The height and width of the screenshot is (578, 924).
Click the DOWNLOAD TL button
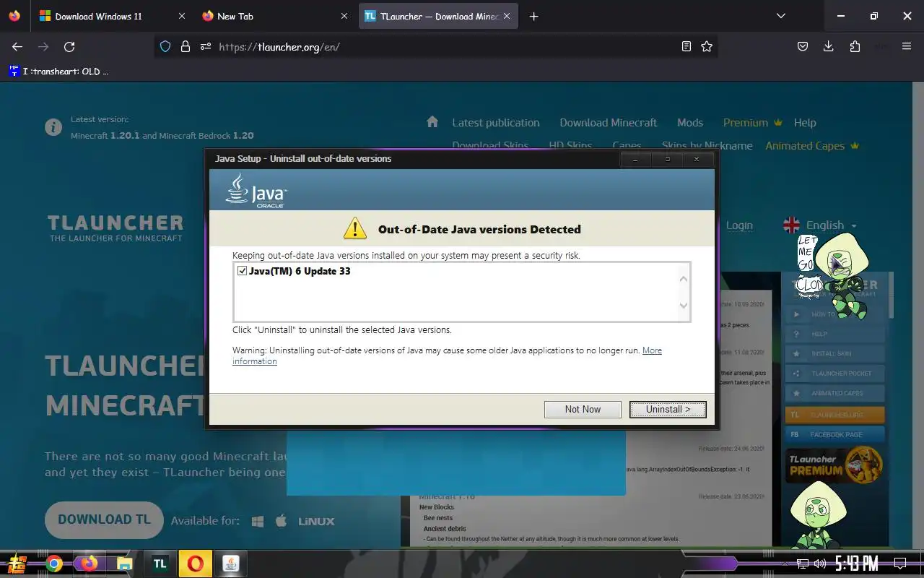tap(104, 519)
